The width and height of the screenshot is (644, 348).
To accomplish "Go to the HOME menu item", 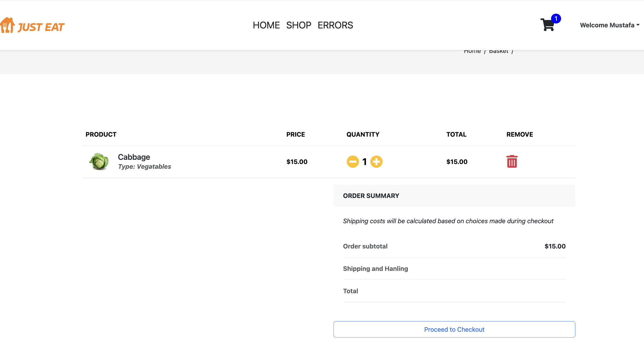I will click(x=266, y=25).
